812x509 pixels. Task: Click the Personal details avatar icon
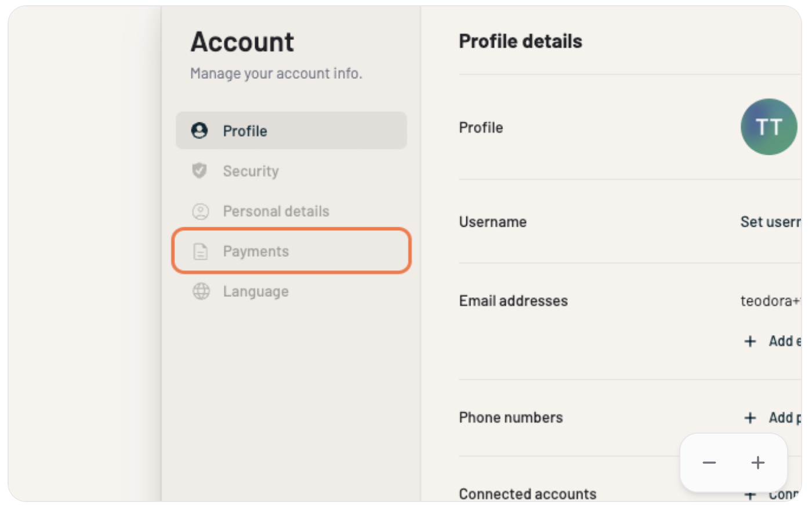[x=201, y=211]
